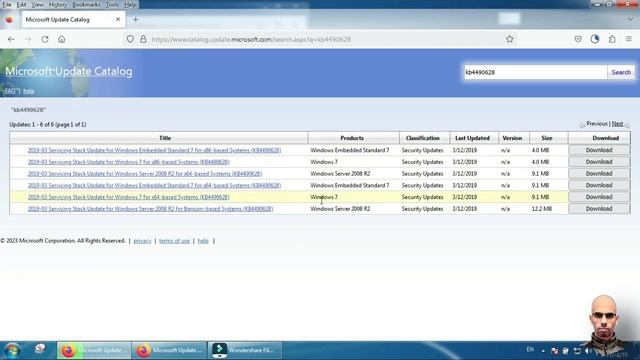Viewport: 640px width, 360px height.
Task: Show hidden system tray icons
Action: pos(543,351)
